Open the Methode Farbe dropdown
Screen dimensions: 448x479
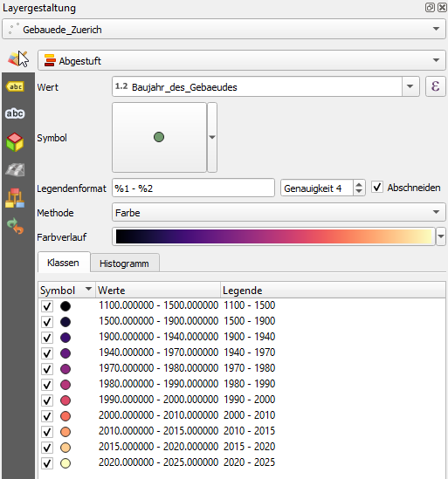[279, 212]
